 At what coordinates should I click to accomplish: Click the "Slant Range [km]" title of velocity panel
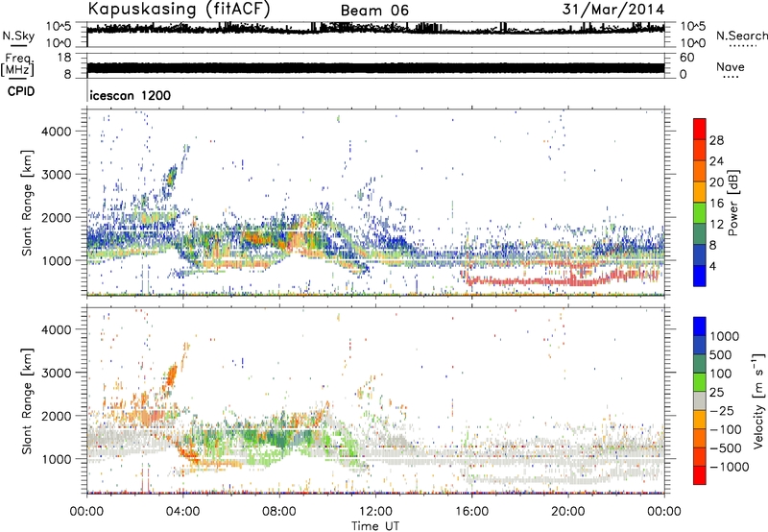point(27,401)
